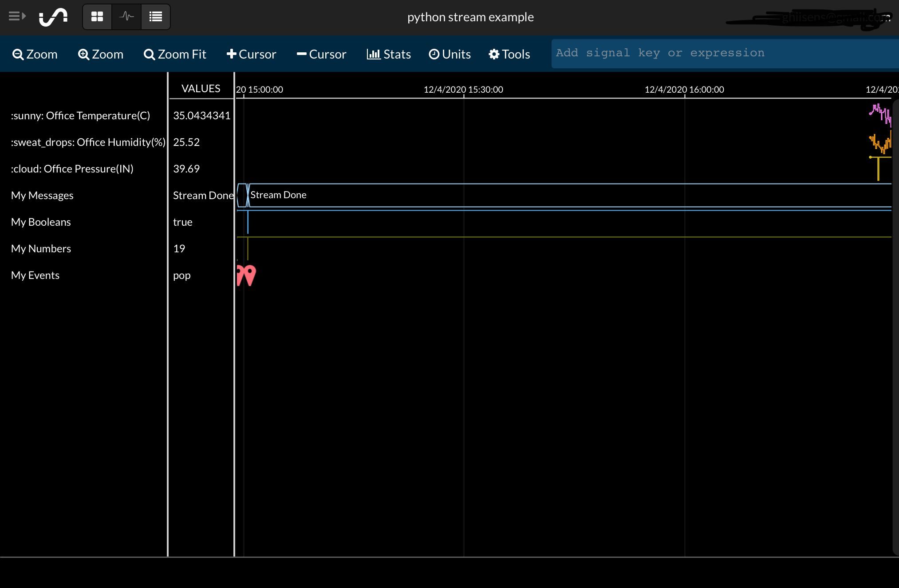Select the Office Temperature(C) signal row

80,116
